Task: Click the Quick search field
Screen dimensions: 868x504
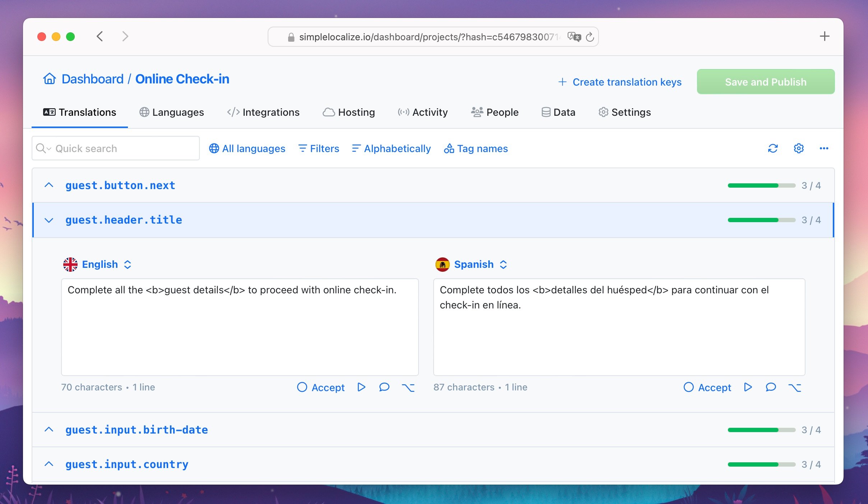Action: point(116,148)
